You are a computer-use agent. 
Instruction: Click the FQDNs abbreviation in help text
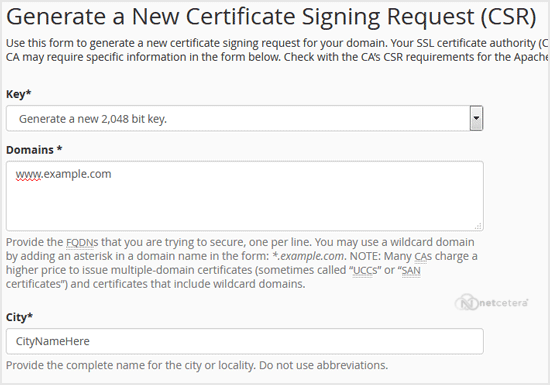82,242
